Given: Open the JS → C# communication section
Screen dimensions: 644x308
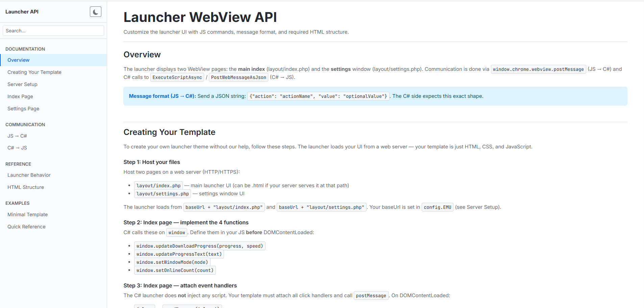Looking at the screenshot, I should 17,136.
